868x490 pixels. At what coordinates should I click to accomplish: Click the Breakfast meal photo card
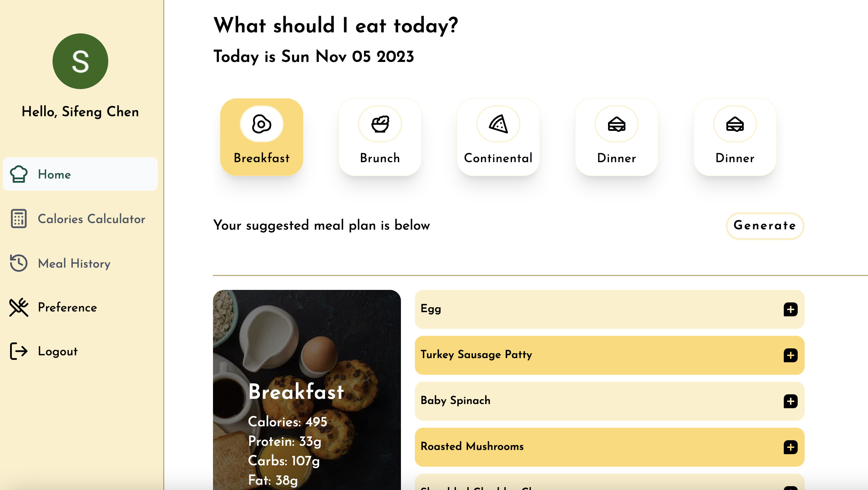pyautogui.click(x=307, y=390)
